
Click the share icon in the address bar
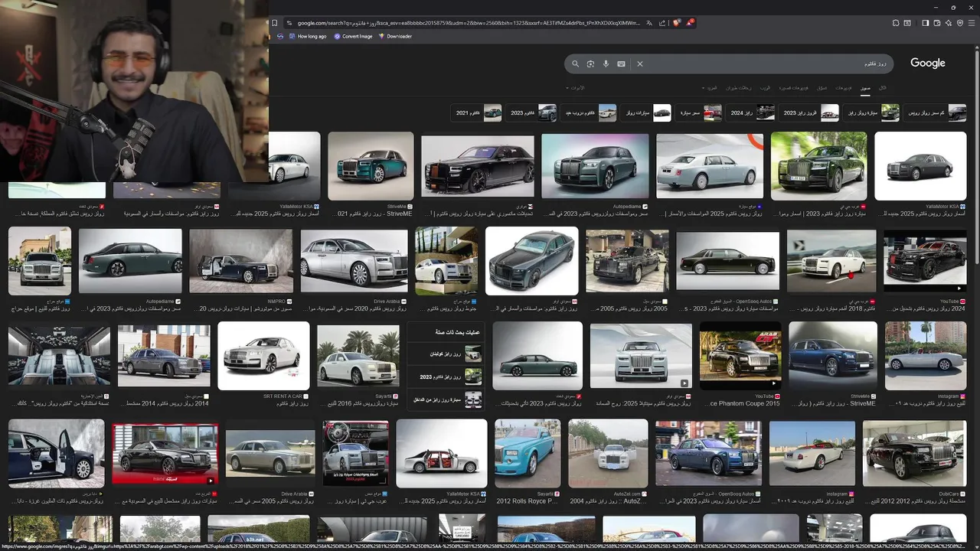click(662, 23)
